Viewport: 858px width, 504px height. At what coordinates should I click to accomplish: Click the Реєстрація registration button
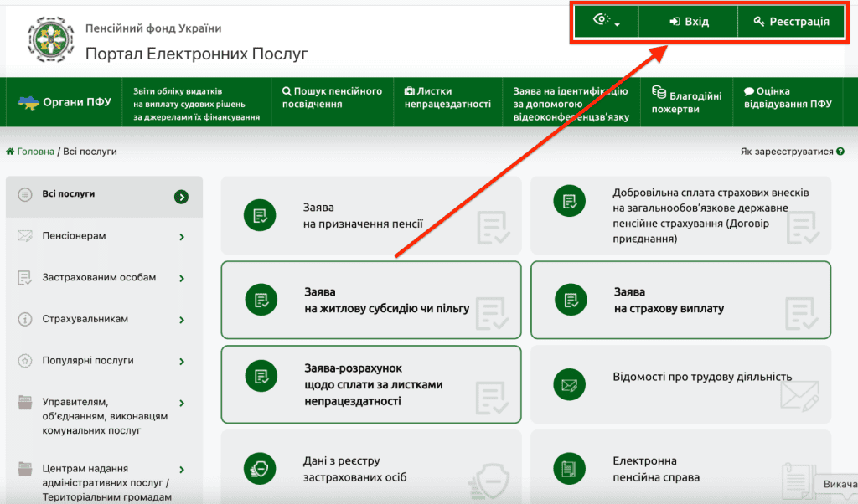point(791,21)
